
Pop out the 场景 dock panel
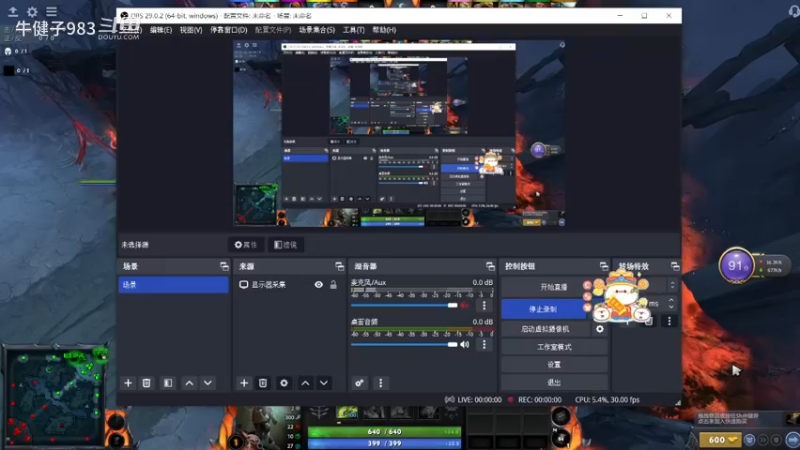[x=224, y=266]
